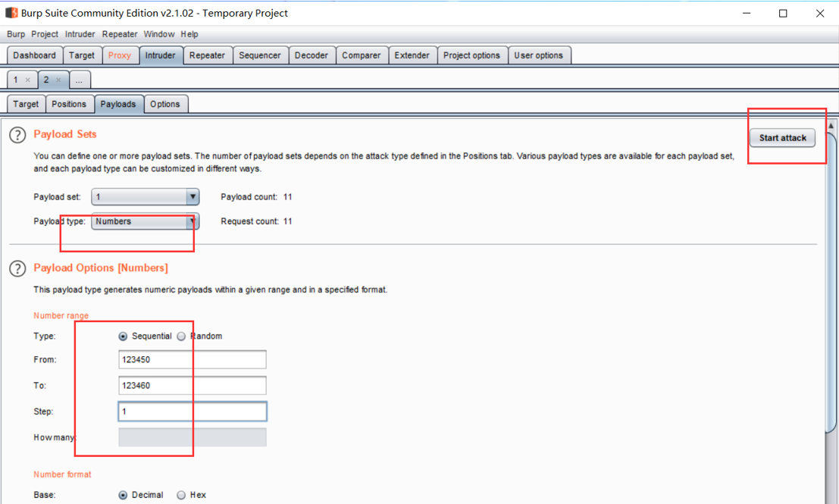Open new Intruder tab with ellipsis
Viewport: 839px width, 504px height.
(x=79, y=80)
